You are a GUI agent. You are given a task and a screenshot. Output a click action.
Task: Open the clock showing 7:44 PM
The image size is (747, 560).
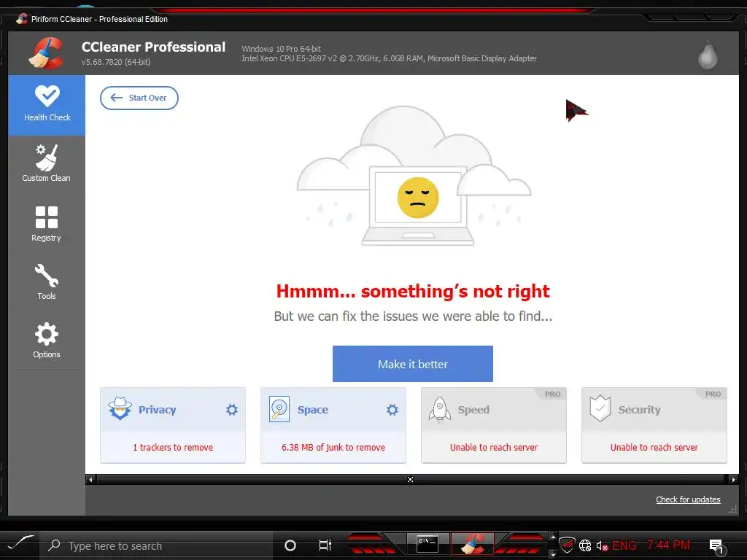point(668,545)
